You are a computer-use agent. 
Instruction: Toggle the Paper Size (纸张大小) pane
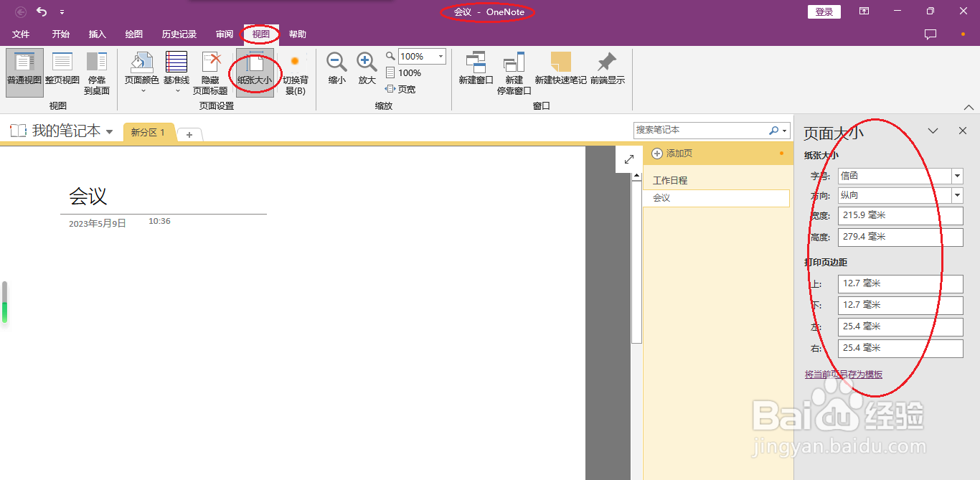click(255, 72)
